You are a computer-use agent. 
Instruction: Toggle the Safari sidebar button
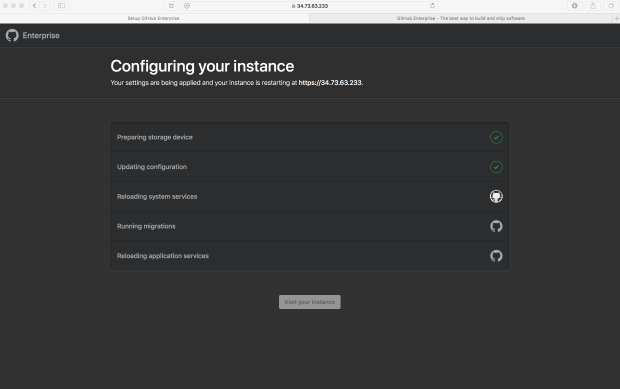pos(61,6)
